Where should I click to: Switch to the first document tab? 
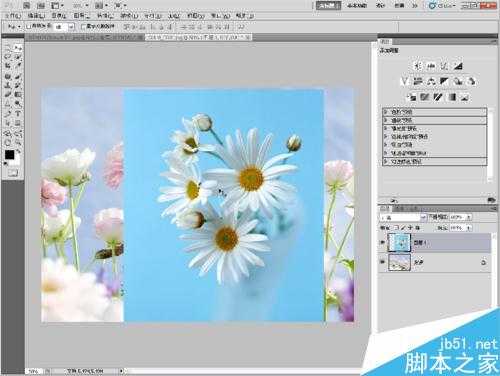[x=86, y=38]
